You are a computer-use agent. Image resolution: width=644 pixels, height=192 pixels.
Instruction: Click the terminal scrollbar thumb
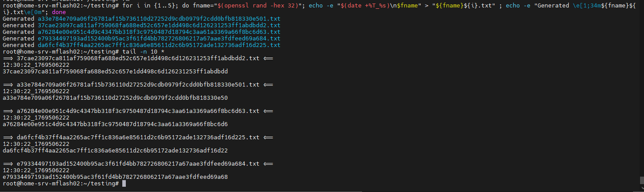(641, 181)
